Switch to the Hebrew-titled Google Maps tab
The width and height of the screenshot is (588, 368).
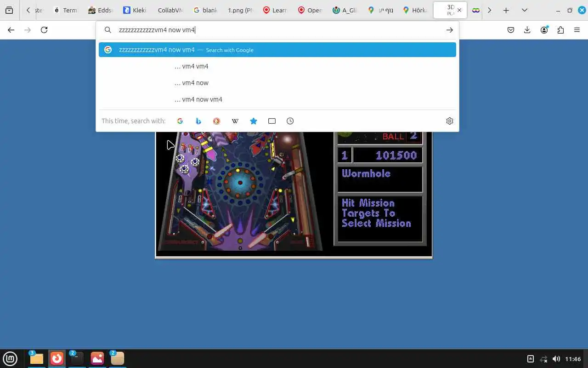tap(380, 10)
